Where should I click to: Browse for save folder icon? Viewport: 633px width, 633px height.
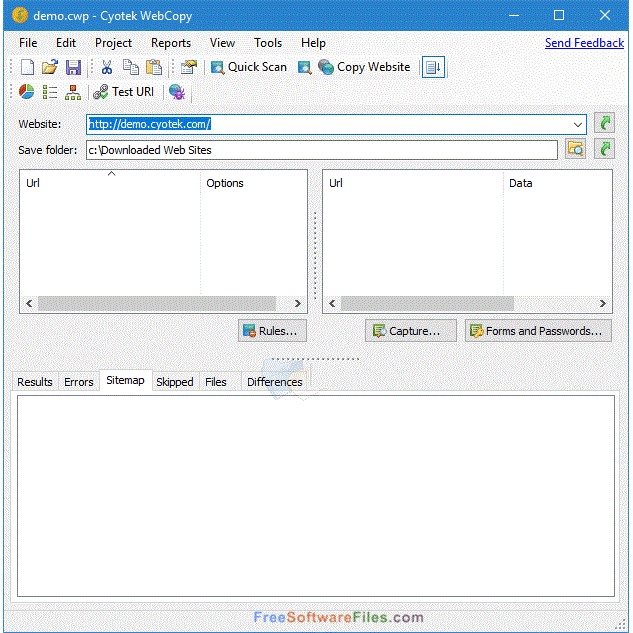[x=575, y=149]
